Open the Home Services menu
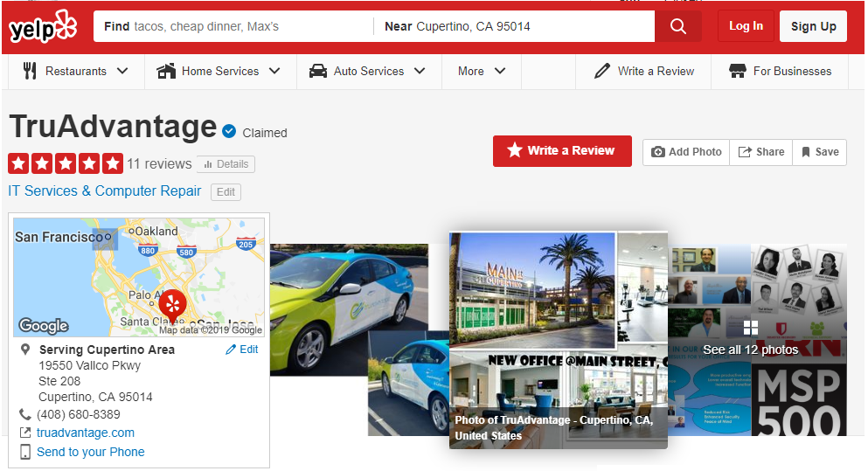 [x=220, y=71]
